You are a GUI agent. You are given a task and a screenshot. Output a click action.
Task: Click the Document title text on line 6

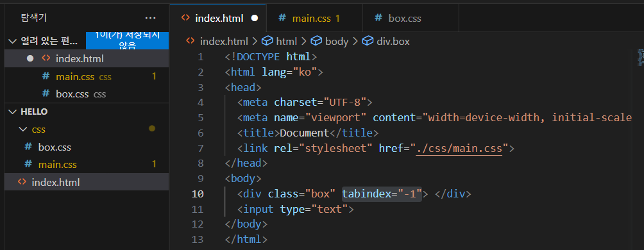tap(305, 133)
